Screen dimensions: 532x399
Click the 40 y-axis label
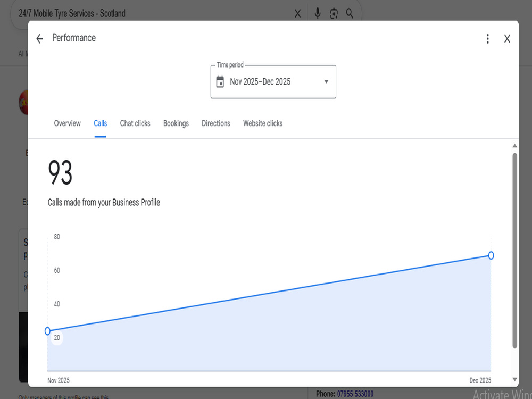(57, 304)
